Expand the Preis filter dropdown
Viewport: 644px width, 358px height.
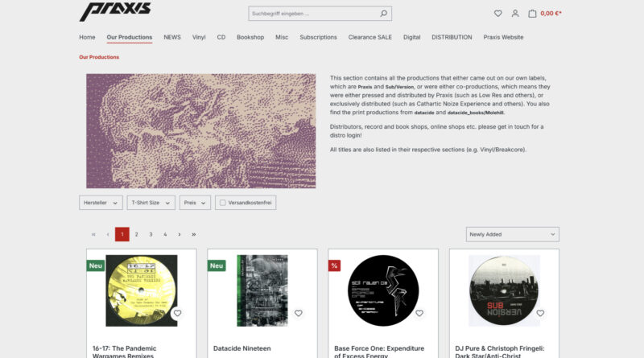[x=195, y=203]
